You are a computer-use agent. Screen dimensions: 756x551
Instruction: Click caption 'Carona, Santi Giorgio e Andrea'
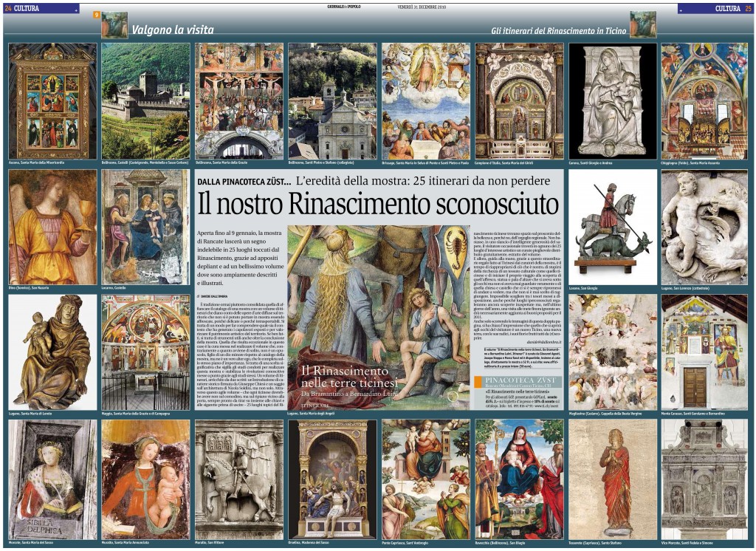(591, 163)
